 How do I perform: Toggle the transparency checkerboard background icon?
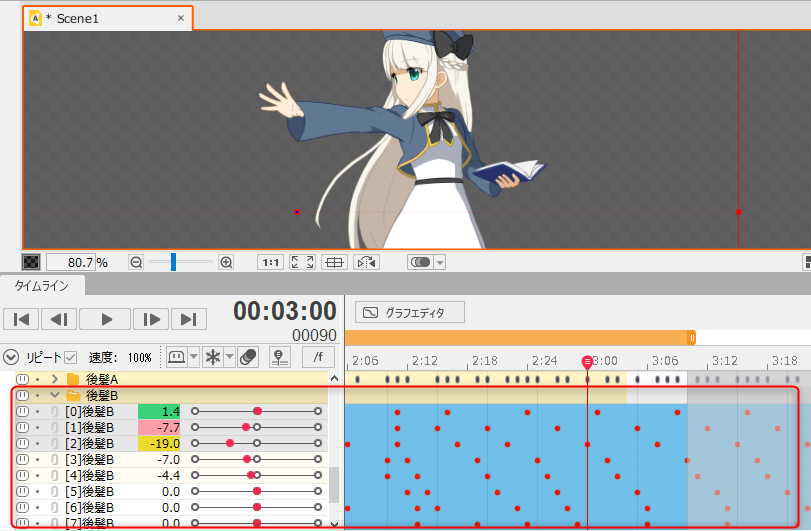point(32,262)
